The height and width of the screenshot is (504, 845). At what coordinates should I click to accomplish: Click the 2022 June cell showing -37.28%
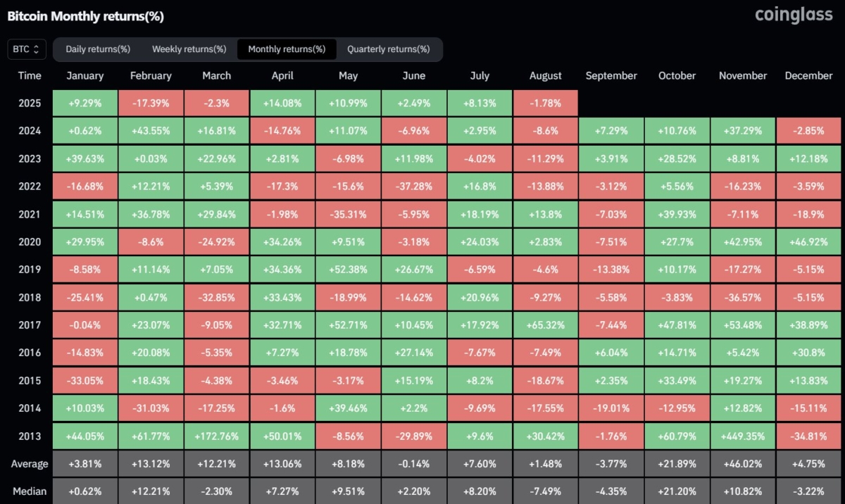(x=414, y=186)
